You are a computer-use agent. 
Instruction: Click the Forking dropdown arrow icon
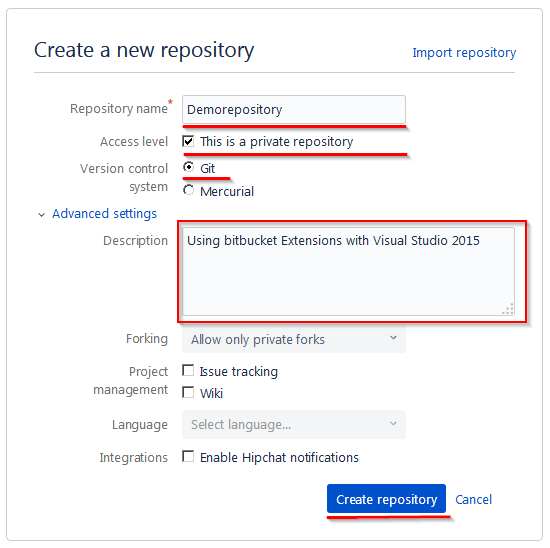(393, 338)
